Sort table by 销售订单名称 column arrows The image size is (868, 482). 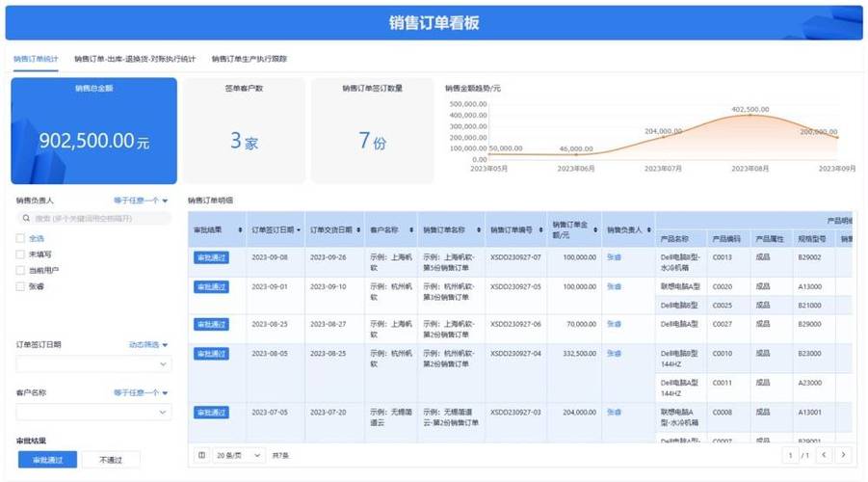[479, 230]
